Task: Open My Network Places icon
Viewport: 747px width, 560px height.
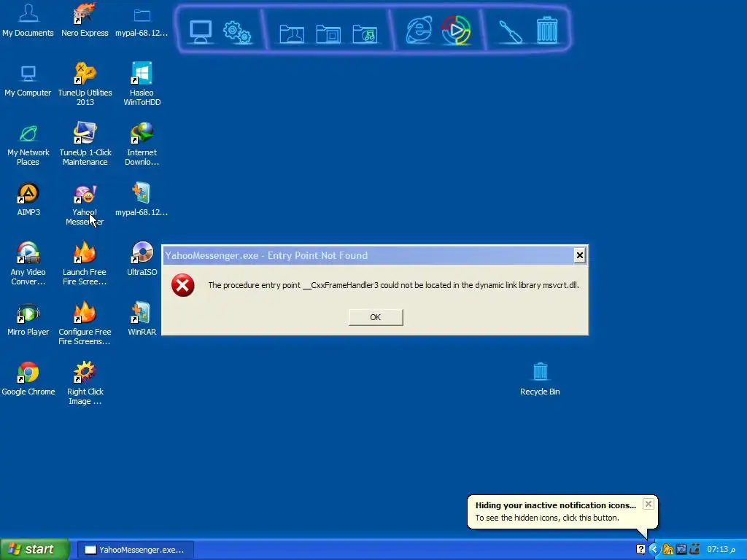Action: coord(28,144)
